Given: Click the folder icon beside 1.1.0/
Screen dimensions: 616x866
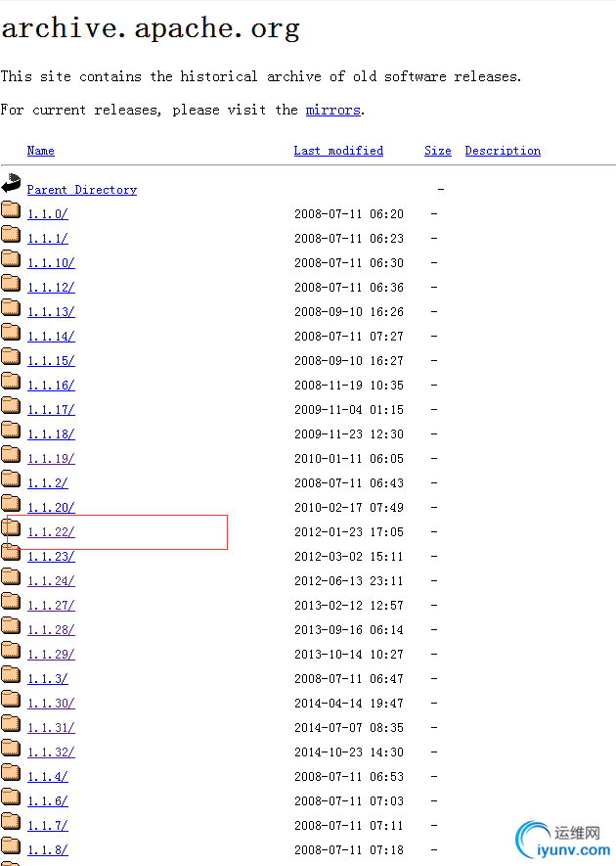Looking at the screenshot, I should (x=11, y=209).
